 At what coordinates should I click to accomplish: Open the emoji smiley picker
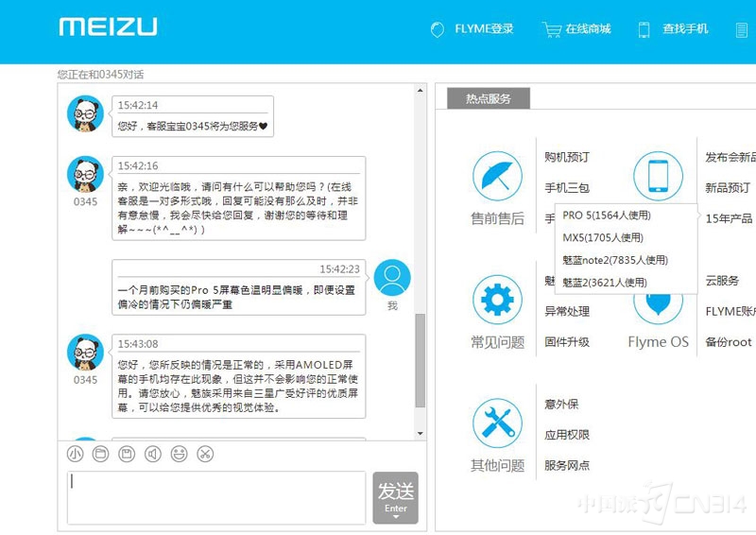click(x=179, y=454)
